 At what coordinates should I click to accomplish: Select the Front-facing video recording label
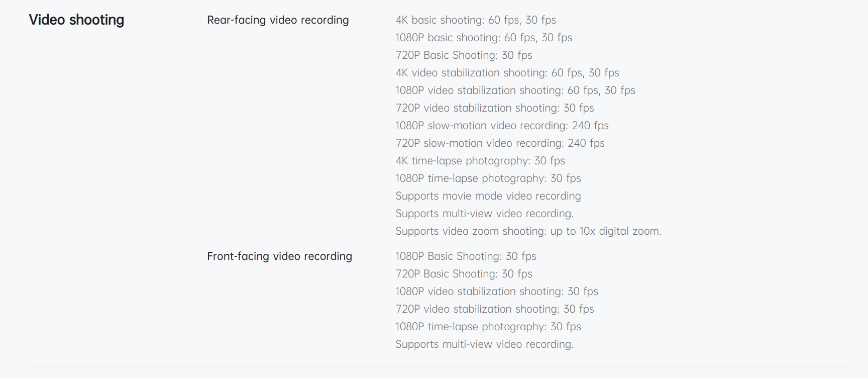coord(279,256)
